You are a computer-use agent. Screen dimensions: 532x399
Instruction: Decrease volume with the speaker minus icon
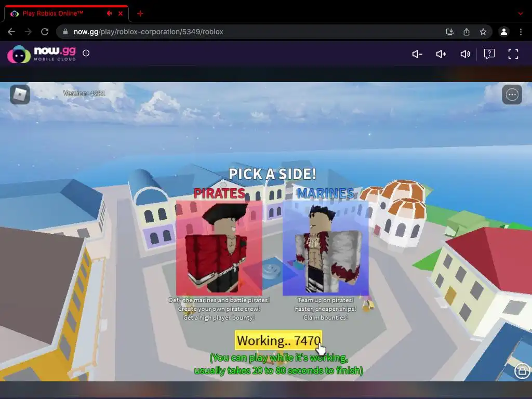coord(417,54)
